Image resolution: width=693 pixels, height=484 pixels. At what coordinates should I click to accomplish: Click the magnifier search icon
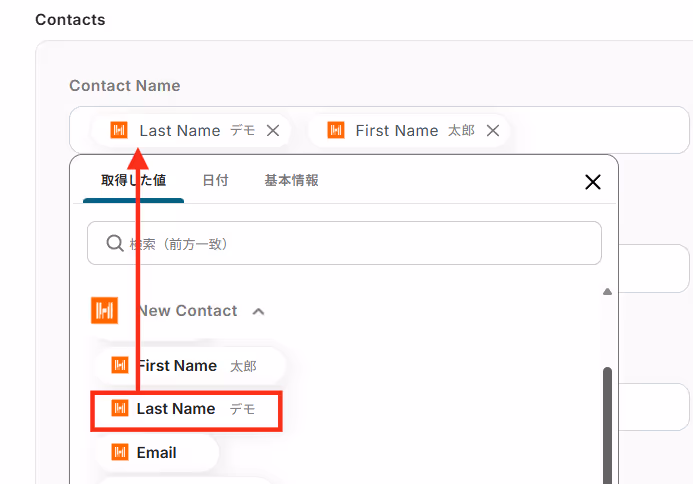click(x=115, y=243)
